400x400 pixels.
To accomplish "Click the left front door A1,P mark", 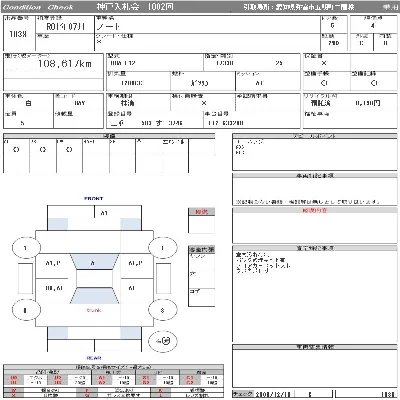I will point(53,263).
